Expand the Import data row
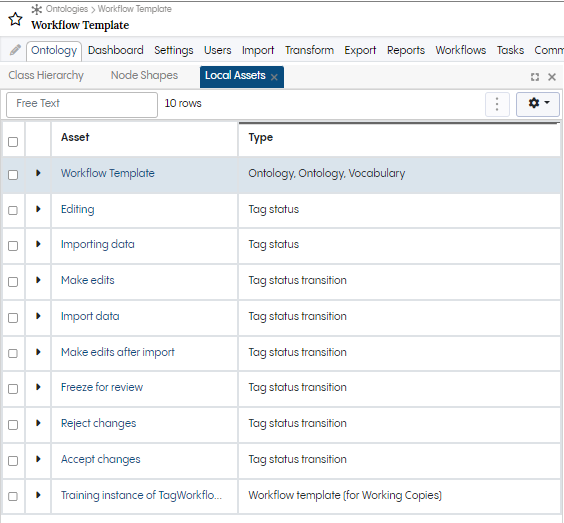 click(x=38, y=316)
